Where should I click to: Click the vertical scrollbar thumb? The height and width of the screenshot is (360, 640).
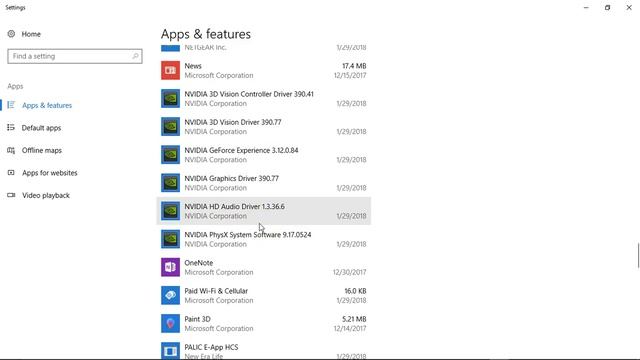point(638,256)
